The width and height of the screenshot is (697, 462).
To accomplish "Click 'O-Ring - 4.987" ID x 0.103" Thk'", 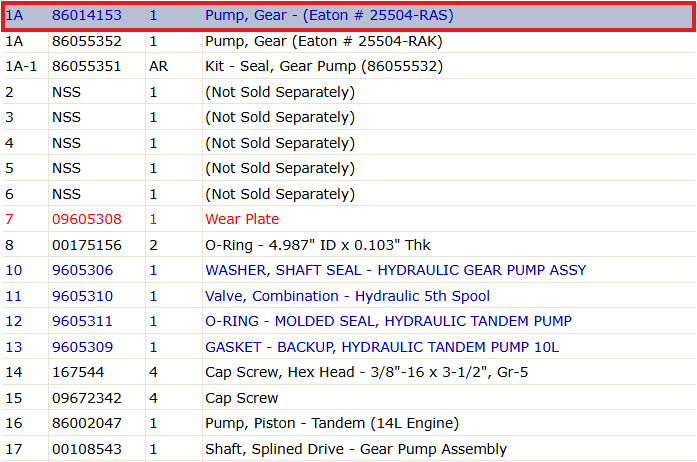I will [318, 245].
